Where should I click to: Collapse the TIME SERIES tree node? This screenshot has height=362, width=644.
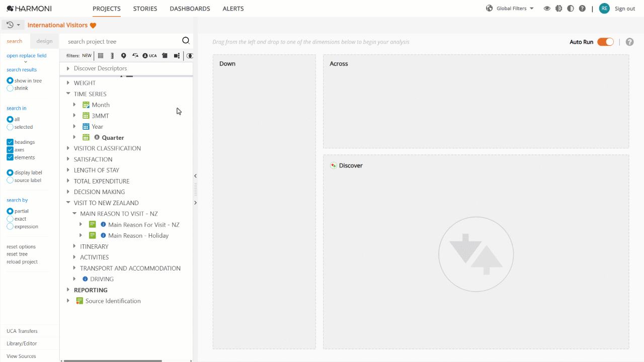(x=68, y=94)
